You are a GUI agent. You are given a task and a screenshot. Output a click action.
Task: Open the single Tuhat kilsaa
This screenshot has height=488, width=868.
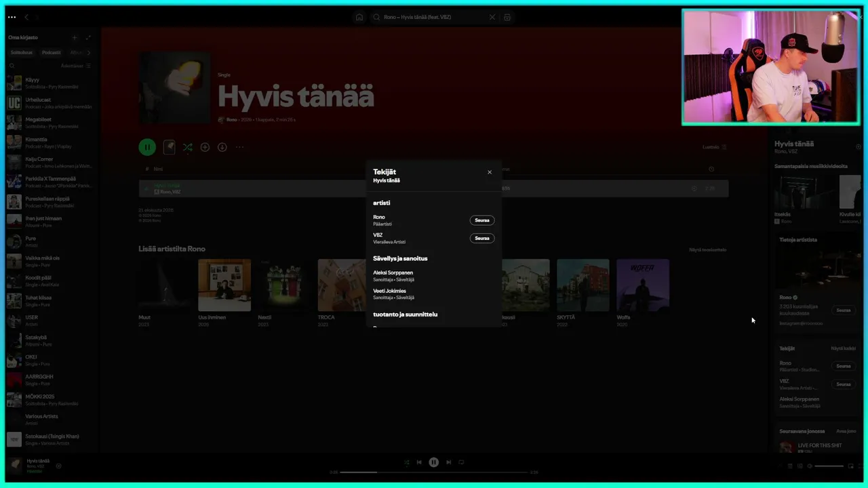tap(50, 300)
